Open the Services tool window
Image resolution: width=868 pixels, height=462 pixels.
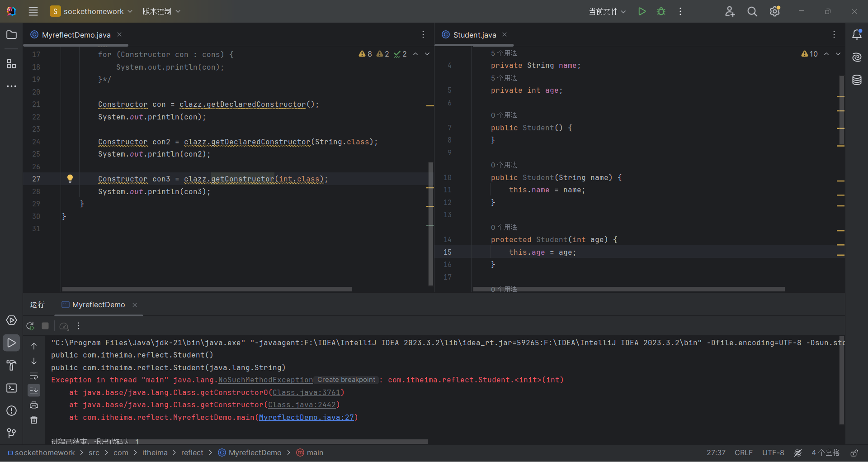[x=12, y=320]
